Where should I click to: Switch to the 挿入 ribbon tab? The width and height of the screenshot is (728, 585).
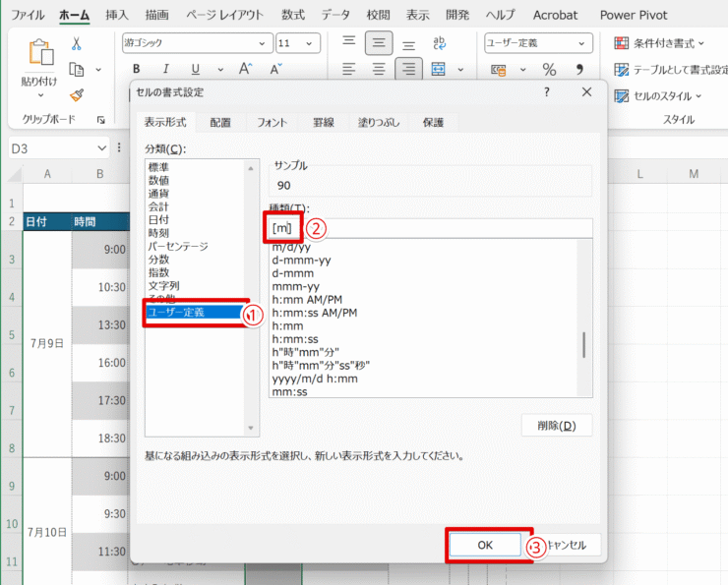pos(116,15)
